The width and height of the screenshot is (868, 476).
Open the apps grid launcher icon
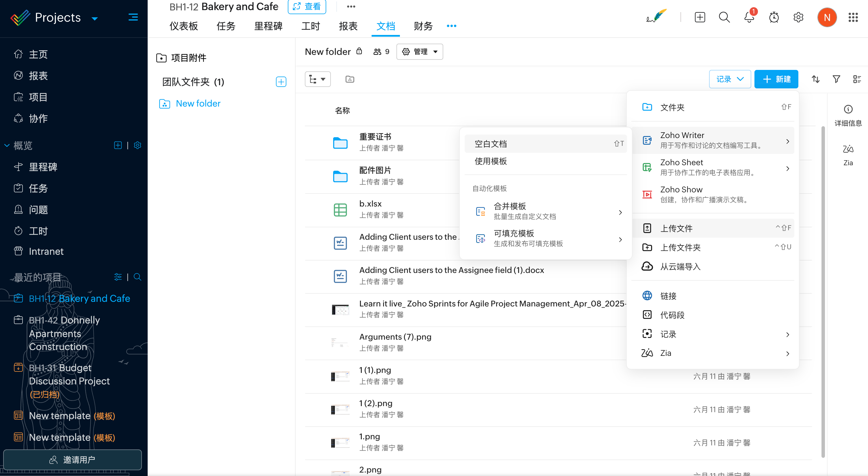[x=853, y=17]
